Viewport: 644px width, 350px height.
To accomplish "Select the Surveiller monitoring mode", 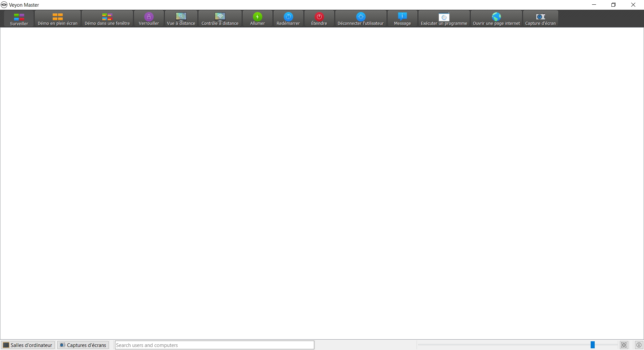I will tap(19, 19).
